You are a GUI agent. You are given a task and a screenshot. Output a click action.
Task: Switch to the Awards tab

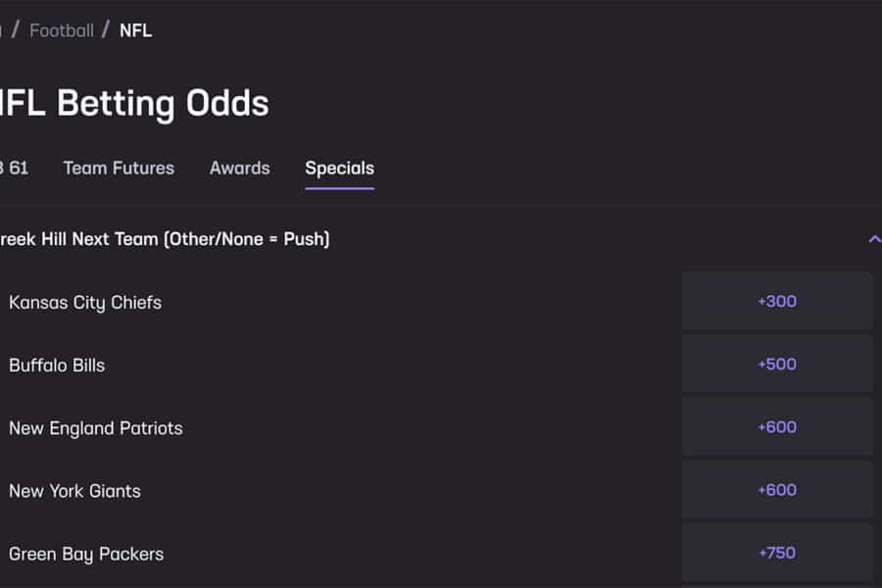coord(239,168)
